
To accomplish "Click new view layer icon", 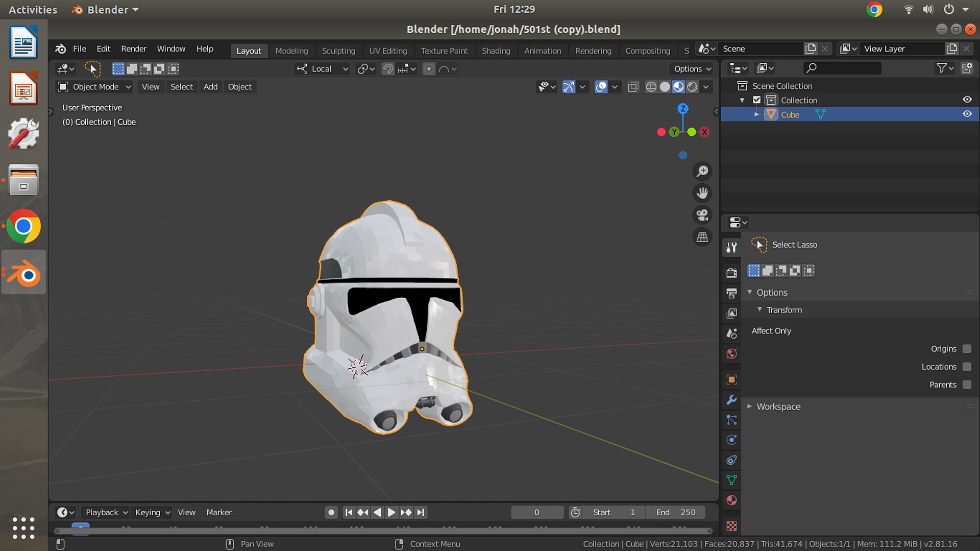I will coord(951,49).
